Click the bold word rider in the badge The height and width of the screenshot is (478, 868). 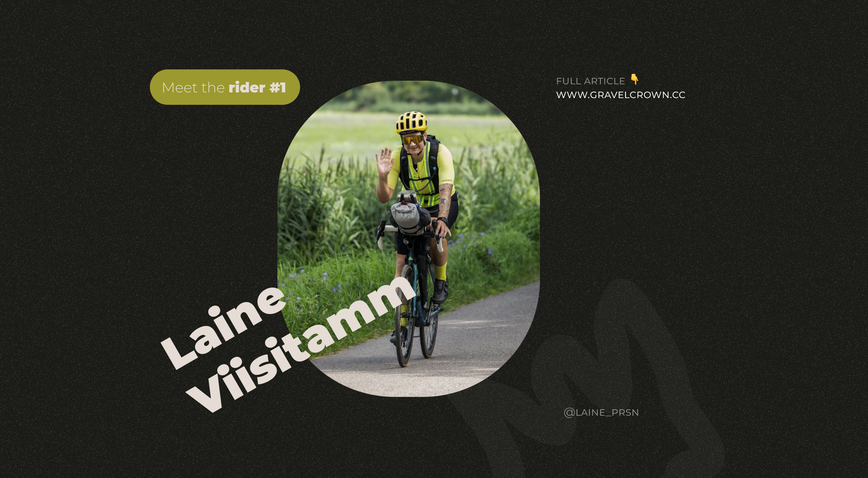pos(247,87)
